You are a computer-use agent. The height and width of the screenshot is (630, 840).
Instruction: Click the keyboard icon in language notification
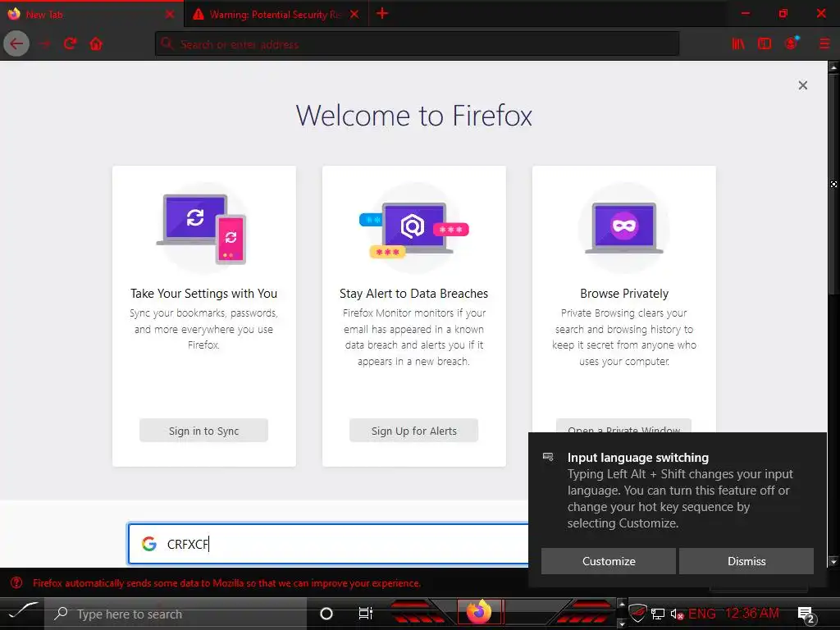click(x=548, y=457)
